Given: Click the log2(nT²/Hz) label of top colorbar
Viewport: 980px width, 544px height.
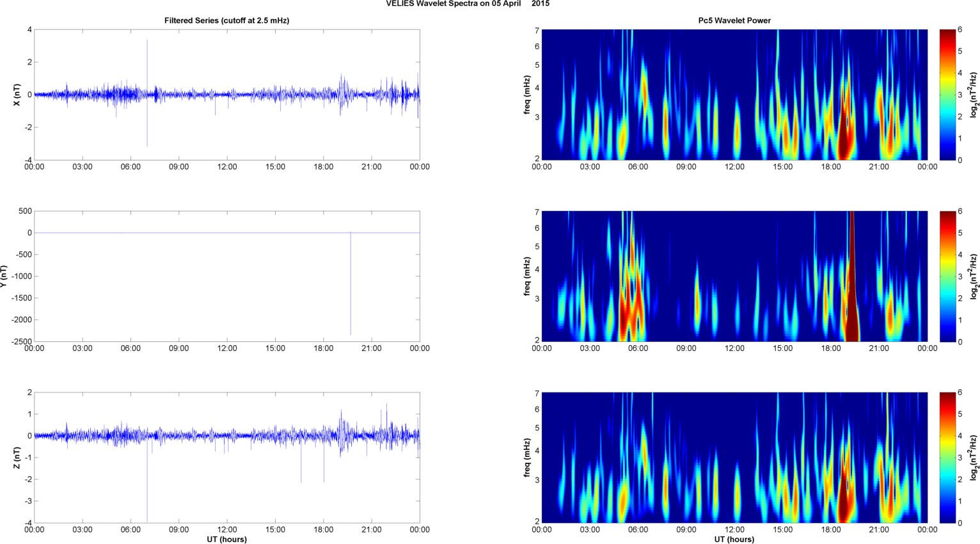Looking at the screenshot, I should click(974, 95).
